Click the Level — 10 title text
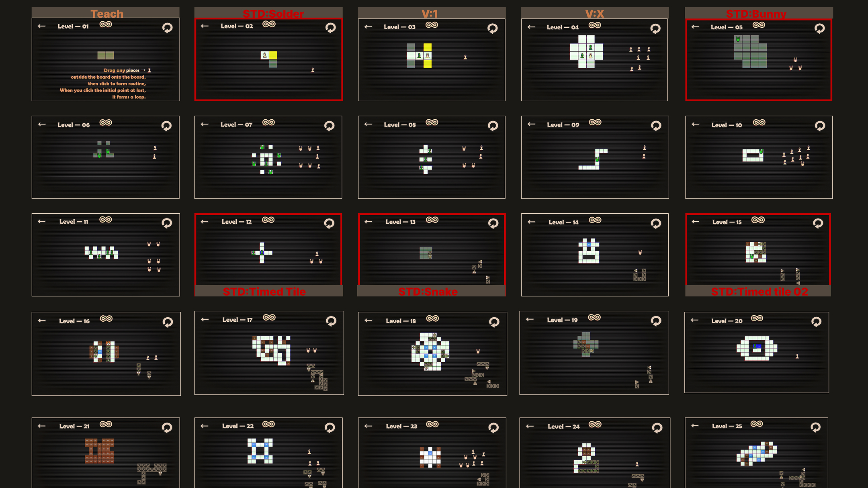The image size is (868, 488). (727, 125)
